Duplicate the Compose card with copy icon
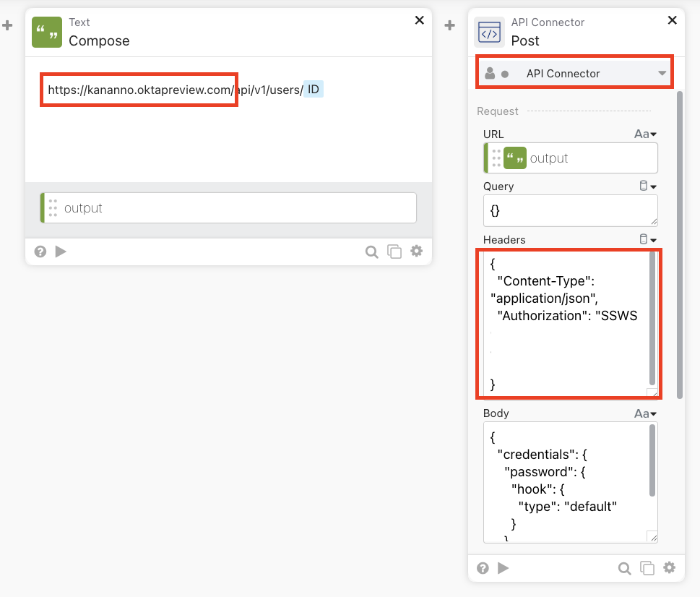 [x=394, y=252]
